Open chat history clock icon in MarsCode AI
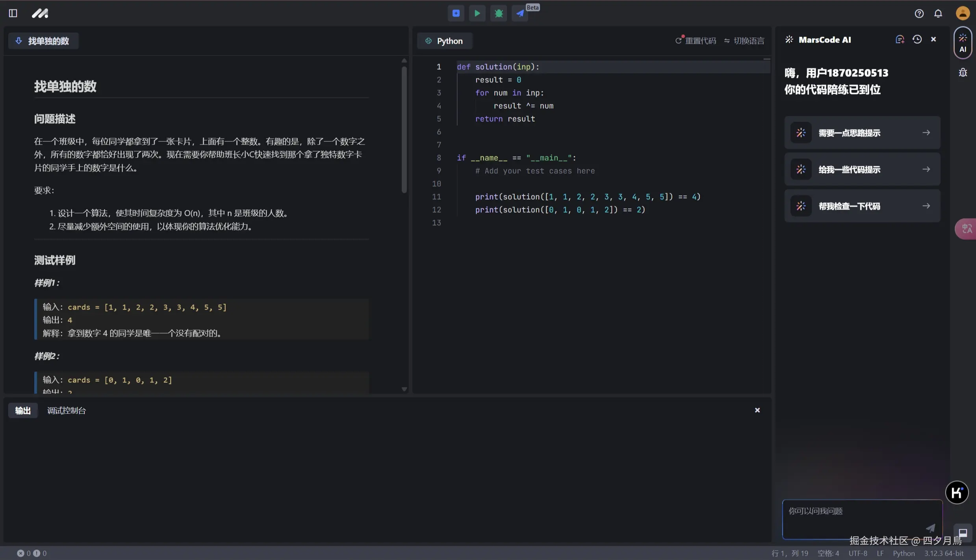Viewport: 976px width, 560px height. click(x=917, y=39)
